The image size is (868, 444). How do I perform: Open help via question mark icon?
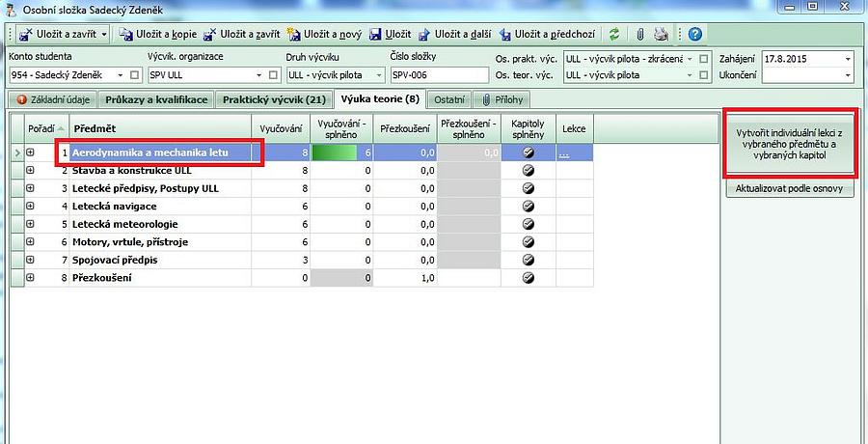click(694, 35)
